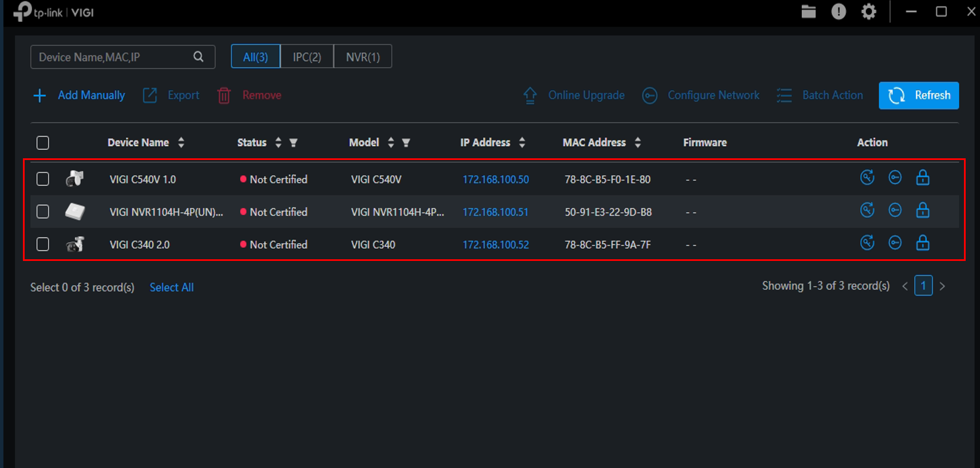Click the Action column header
Screen dimensions: 980x468
872,143
